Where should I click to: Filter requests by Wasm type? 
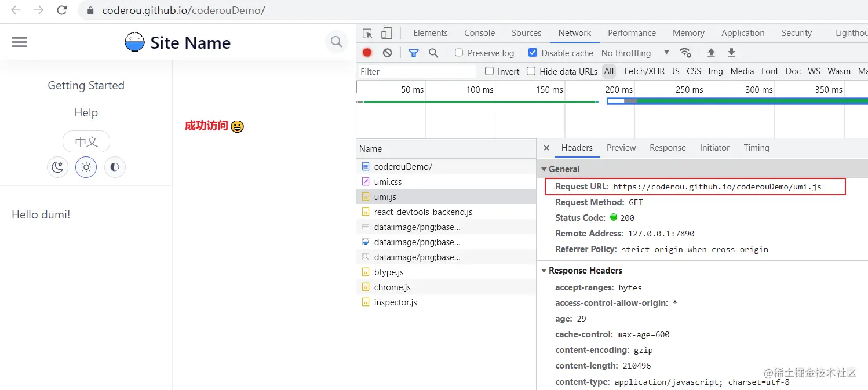tap(839, 71)
